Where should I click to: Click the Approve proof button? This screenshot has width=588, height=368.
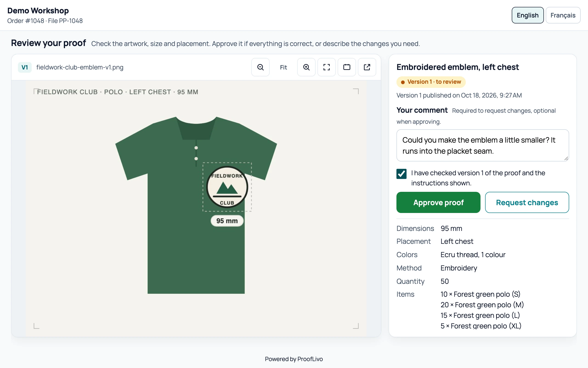[438, 202]
